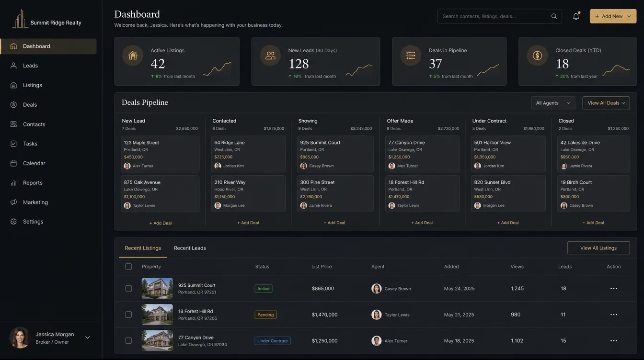This screenshot has width=644, height=360.
Task: Click the Deals in Pipeline list icon
Action: [x=411, y=56]
